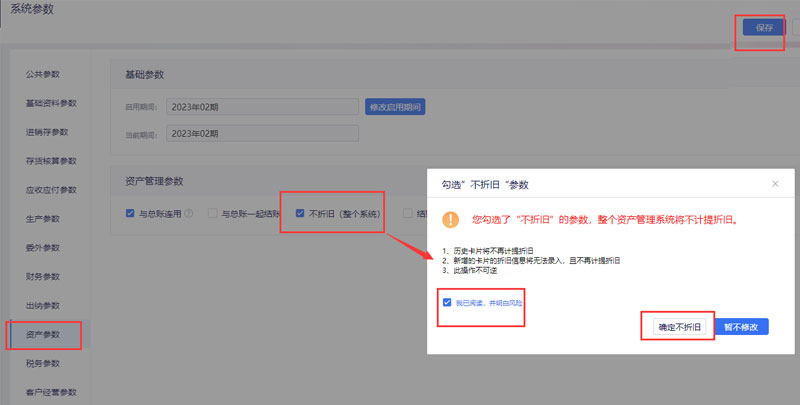Image resolution: width=800 pixels, height=405 pixels.
Task: Open 基础资料参数 in the sidebar
Action: [x=51, y=103]
